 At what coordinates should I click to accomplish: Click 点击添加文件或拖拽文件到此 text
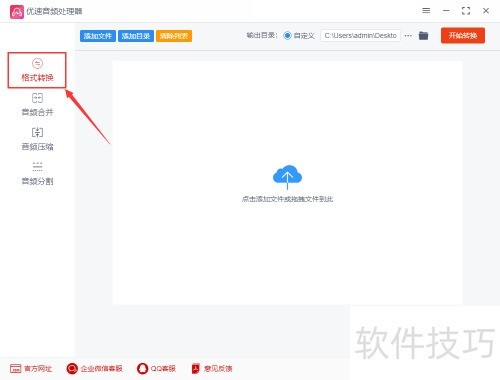[x=287, y=199]
